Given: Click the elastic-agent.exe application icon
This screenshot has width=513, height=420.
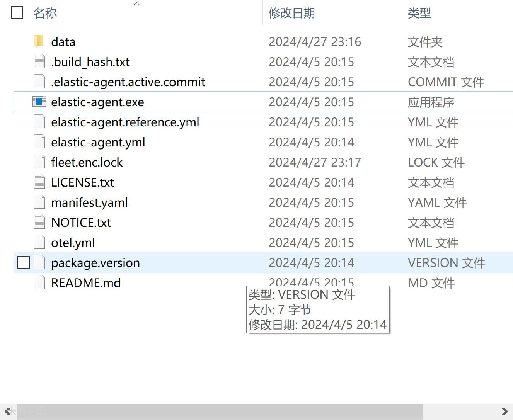Looking at the screenshot, I should pyautogui.click(x=39, y=102).
